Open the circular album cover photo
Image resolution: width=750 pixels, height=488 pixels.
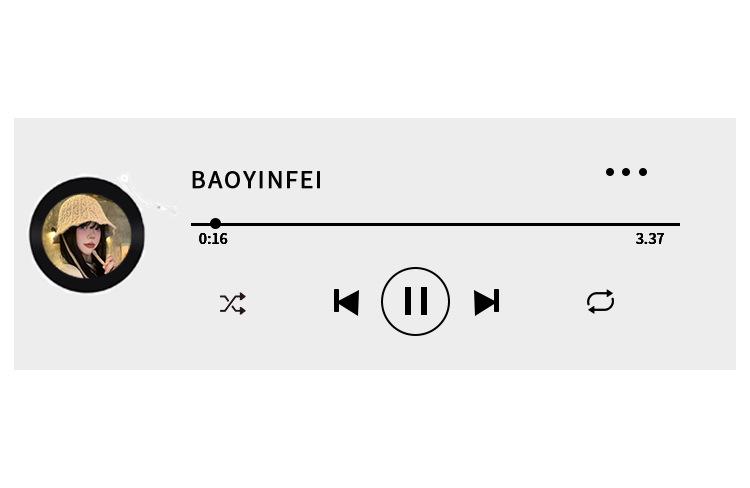click(87, 235)
